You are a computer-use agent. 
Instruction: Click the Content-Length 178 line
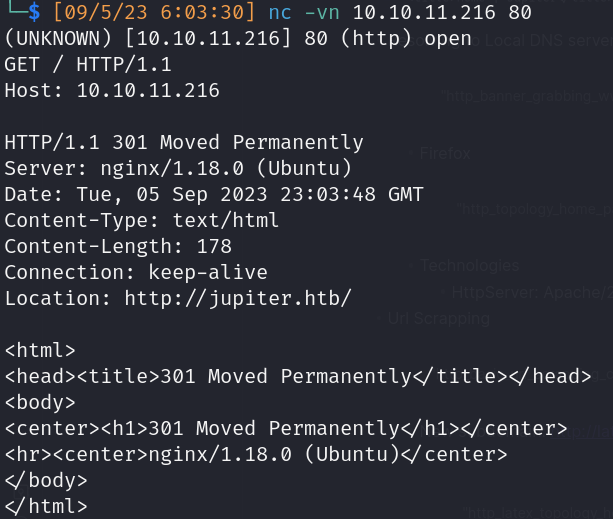[x=118, y=246]
